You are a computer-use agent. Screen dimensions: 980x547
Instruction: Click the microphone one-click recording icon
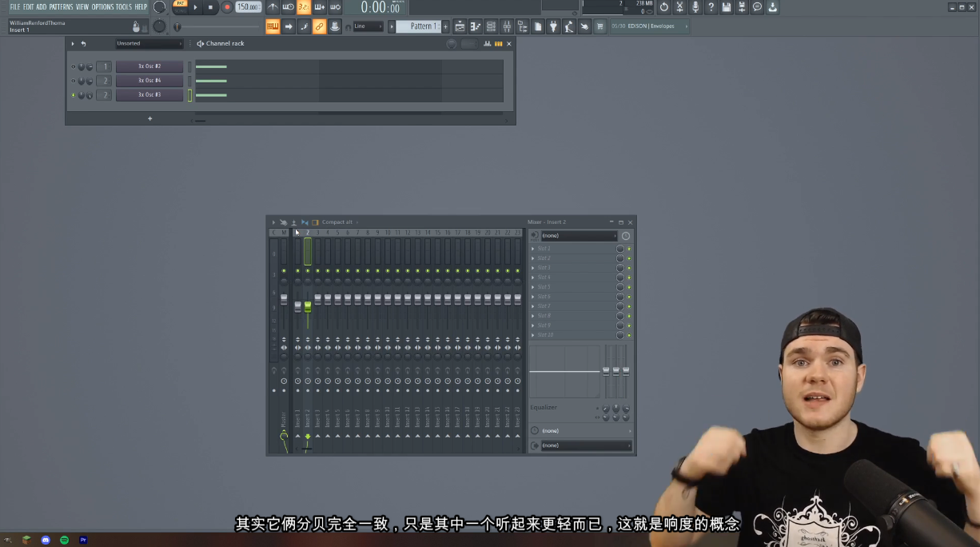pos(695,7)
